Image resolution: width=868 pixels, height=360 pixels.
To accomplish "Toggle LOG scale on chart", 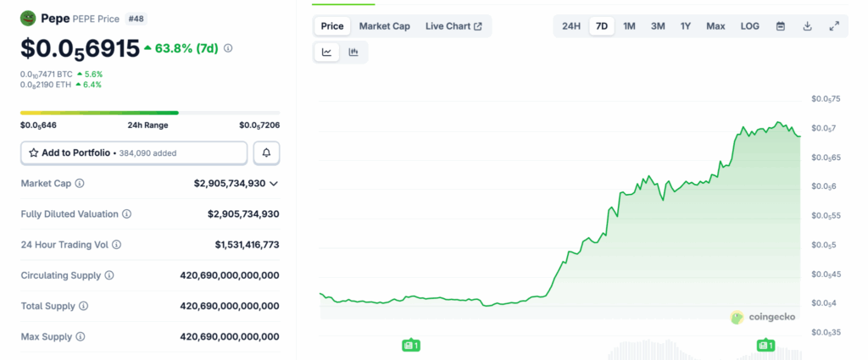I will pyautogui.click(x=749, y=26).
